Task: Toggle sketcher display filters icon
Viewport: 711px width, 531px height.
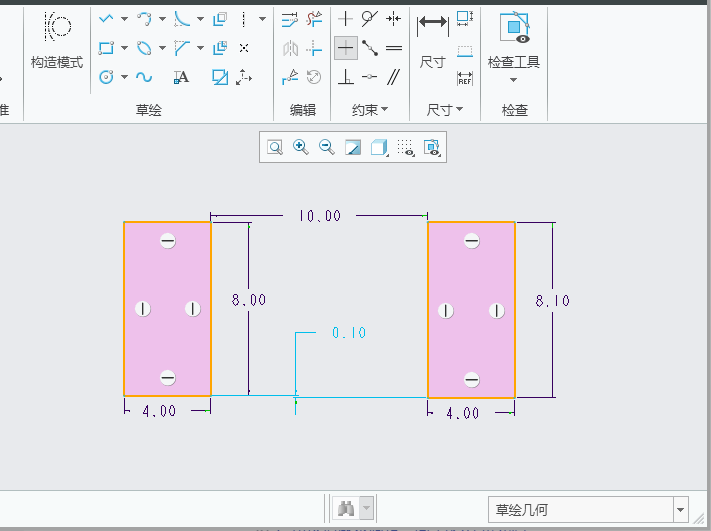Action: pyautogui.click(x=432, y=147)
